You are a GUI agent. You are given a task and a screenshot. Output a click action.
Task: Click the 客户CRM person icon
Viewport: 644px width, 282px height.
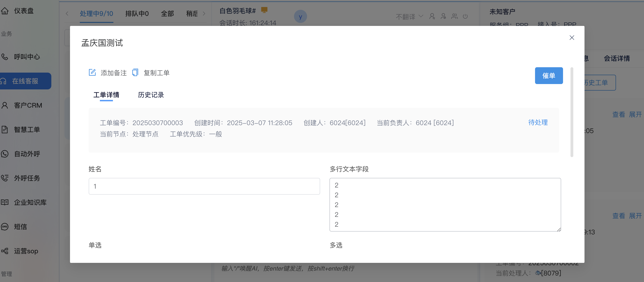click(x=4, y=105)
